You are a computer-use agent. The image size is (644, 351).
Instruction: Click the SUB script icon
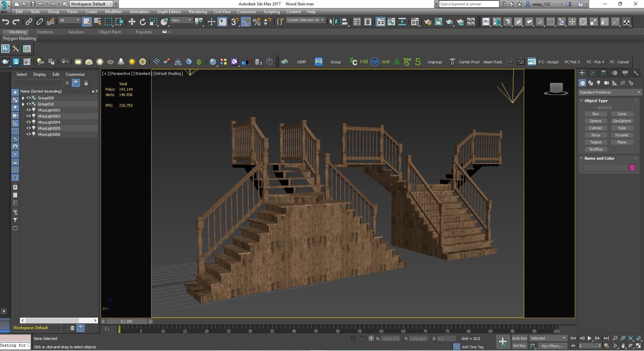(x=385, y=62)
